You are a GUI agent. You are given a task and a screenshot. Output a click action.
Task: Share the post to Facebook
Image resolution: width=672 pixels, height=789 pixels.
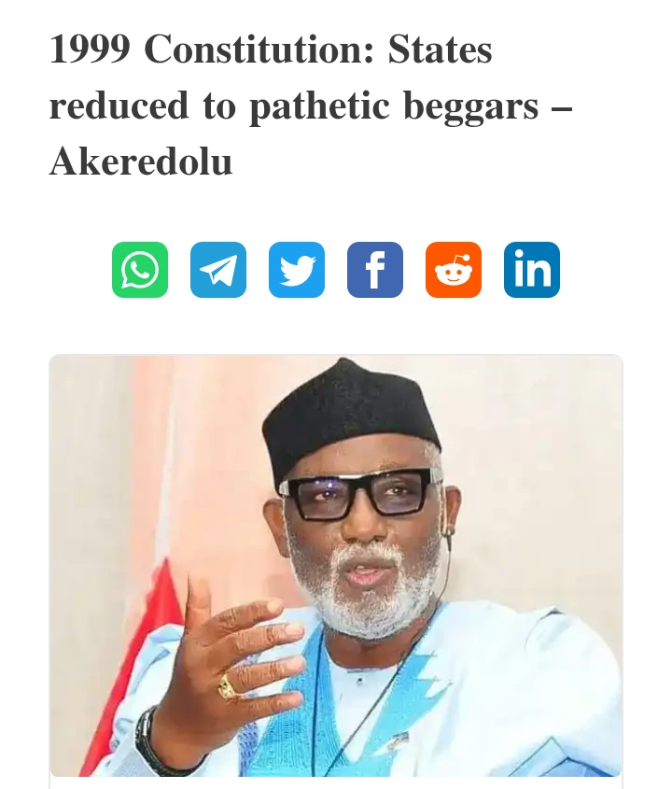375,270
